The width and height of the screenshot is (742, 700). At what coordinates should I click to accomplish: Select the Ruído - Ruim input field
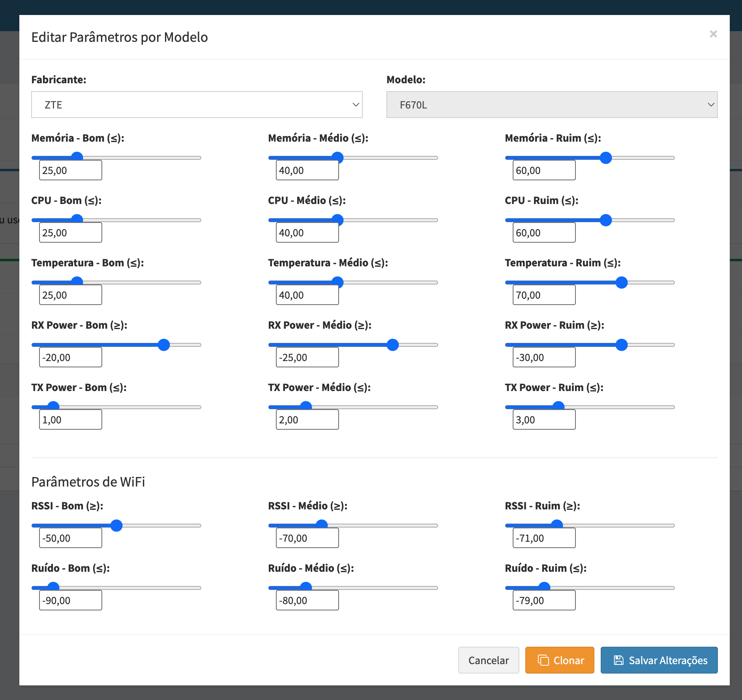pos(544,600)
